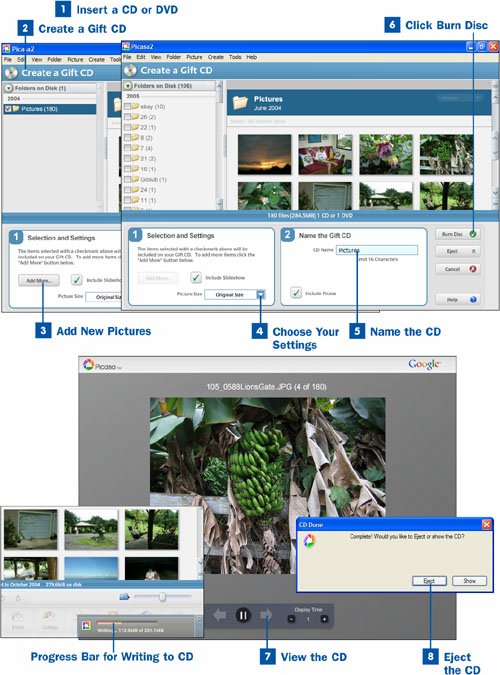Open the Picture Size dropdown arrow
500x675 pixels.
[261, 294]
